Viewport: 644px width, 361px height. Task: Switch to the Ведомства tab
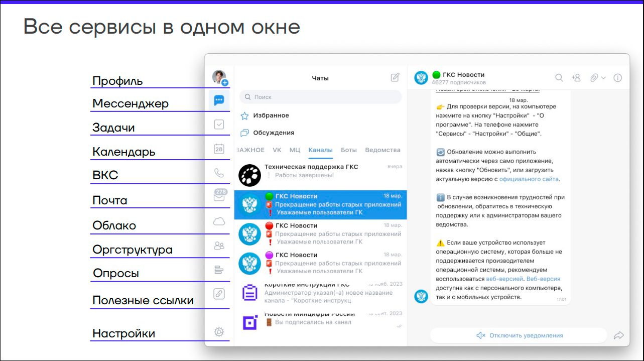click(382, 150)
